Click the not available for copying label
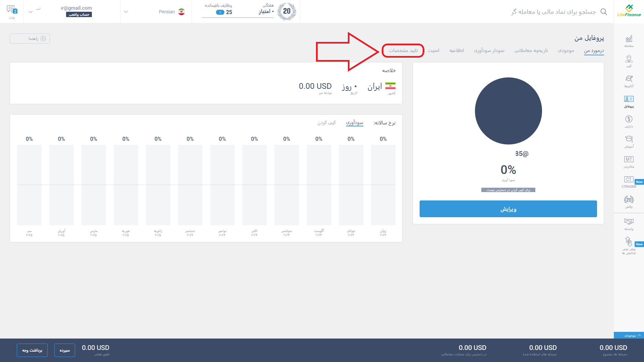The width and height of the screenshot is (644, 362). [508, 190]
